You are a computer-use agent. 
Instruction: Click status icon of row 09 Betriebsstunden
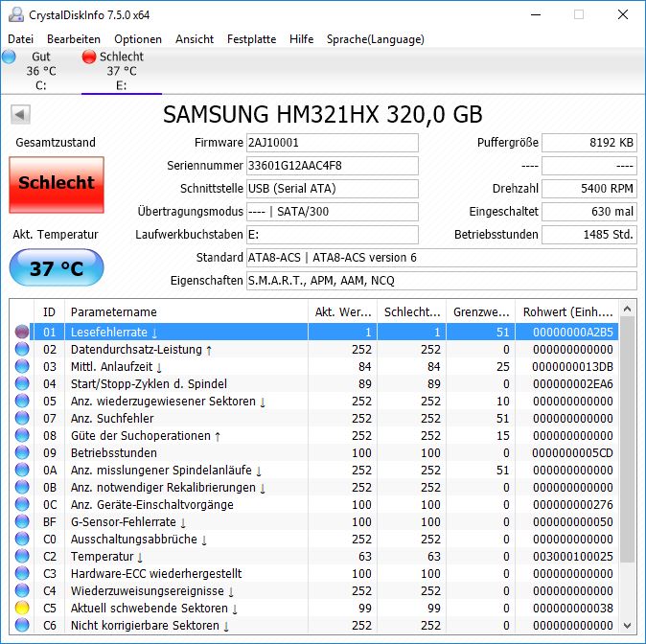pos(22,453)
